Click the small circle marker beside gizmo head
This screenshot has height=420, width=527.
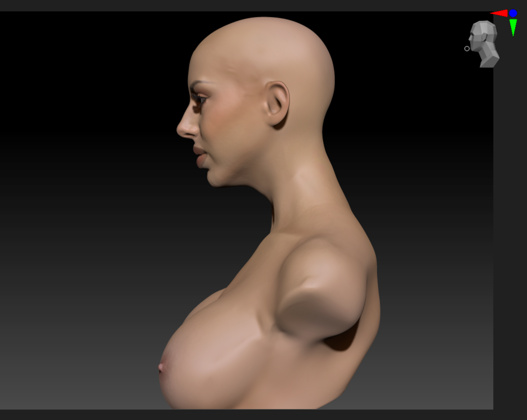point(467,49)
